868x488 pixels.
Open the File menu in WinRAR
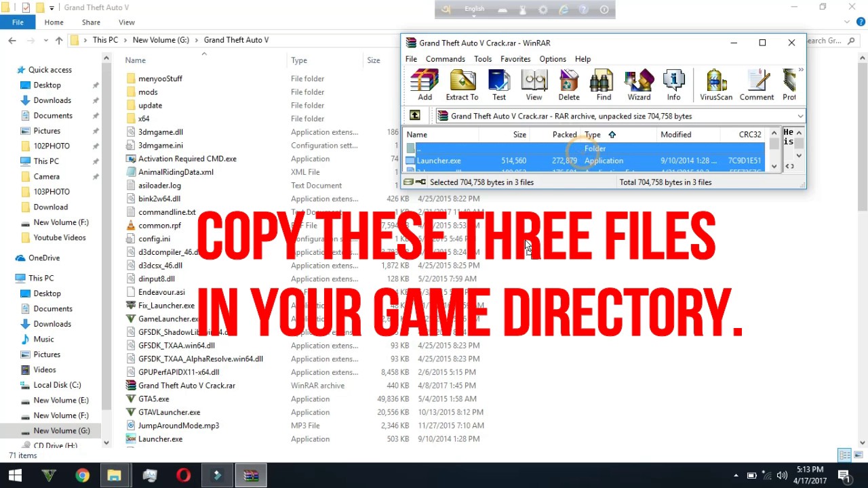point(411,59)
